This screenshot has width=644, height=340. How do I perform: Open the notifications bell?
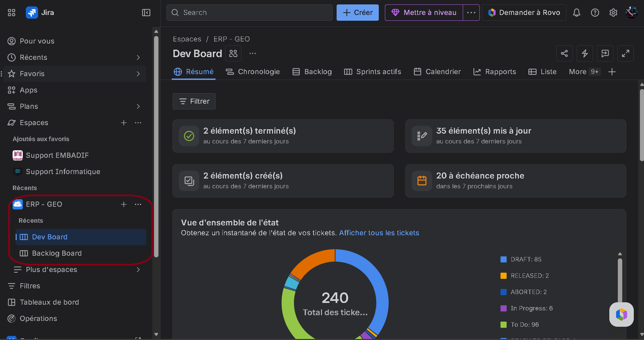577,13
